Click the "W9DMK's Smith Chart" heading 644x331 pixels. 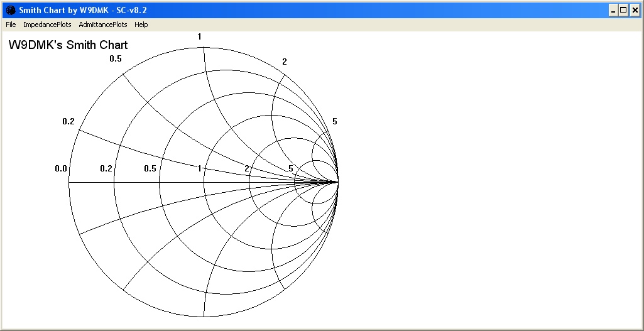point(68,45)
